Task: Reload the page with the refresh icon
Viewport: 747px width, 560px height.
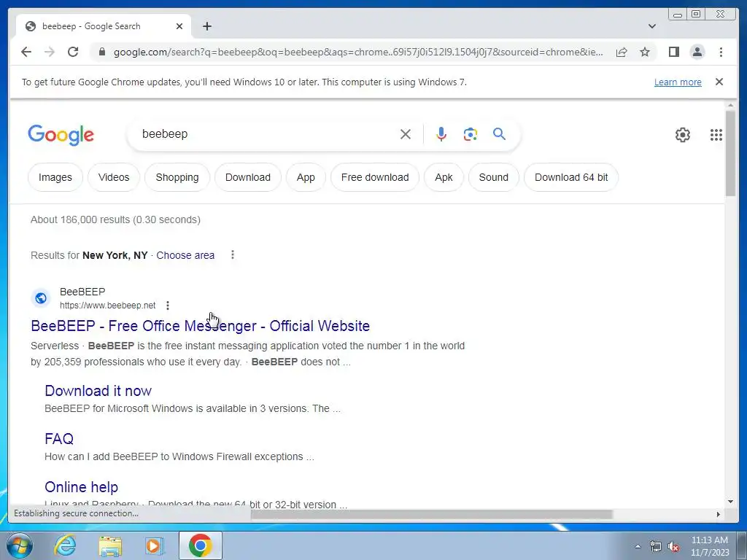Action: (73, 52)
